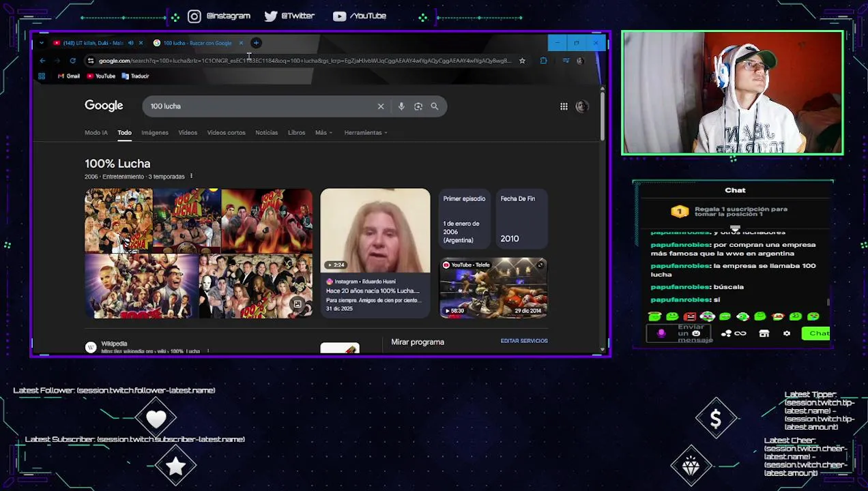Open the Google apps grid
This screenshot has width=868, height=491.
564,106
